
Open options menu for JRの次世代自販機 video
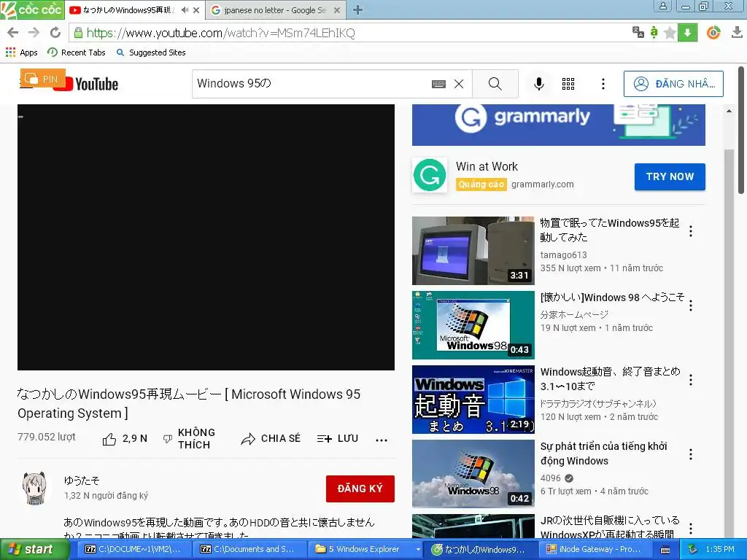click(x=690, y=529)
